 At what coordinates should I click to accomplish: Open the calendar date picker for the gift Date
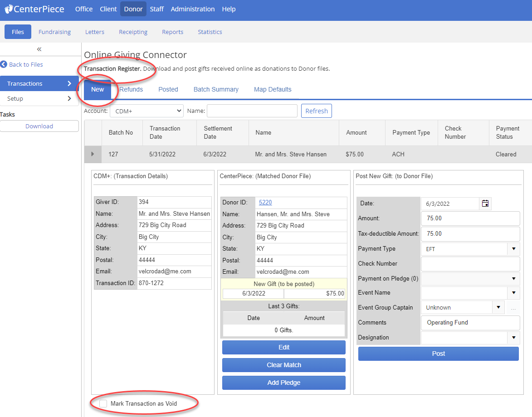click(x=485, y=204)
